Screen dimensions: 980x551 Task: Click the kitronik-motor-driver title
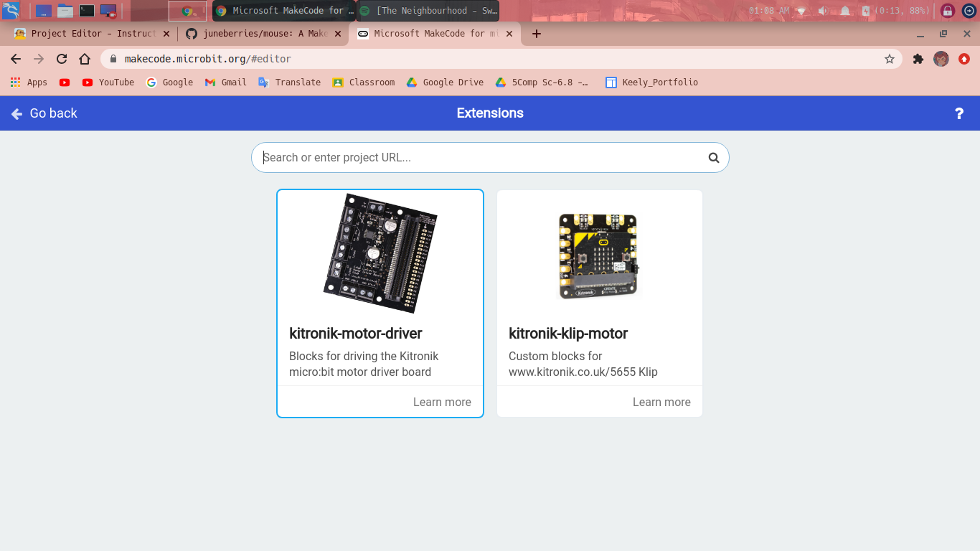tap(356, 334)
